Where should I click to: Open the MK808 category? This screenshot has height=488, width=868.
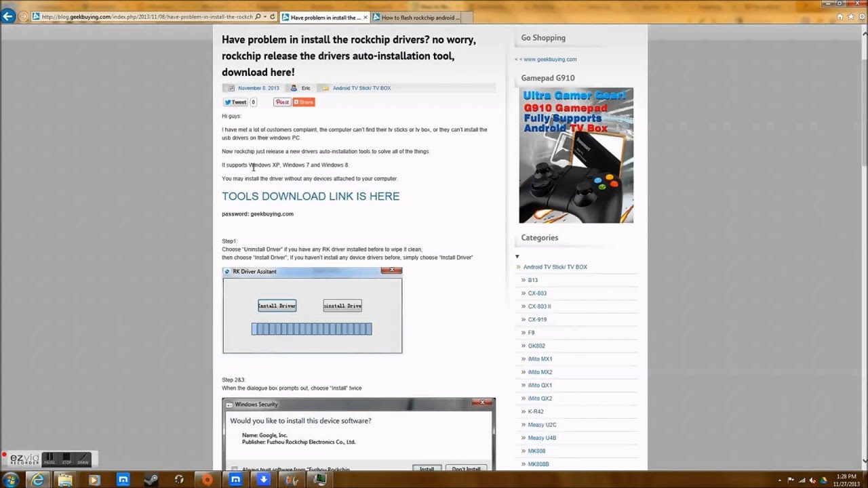537,451
